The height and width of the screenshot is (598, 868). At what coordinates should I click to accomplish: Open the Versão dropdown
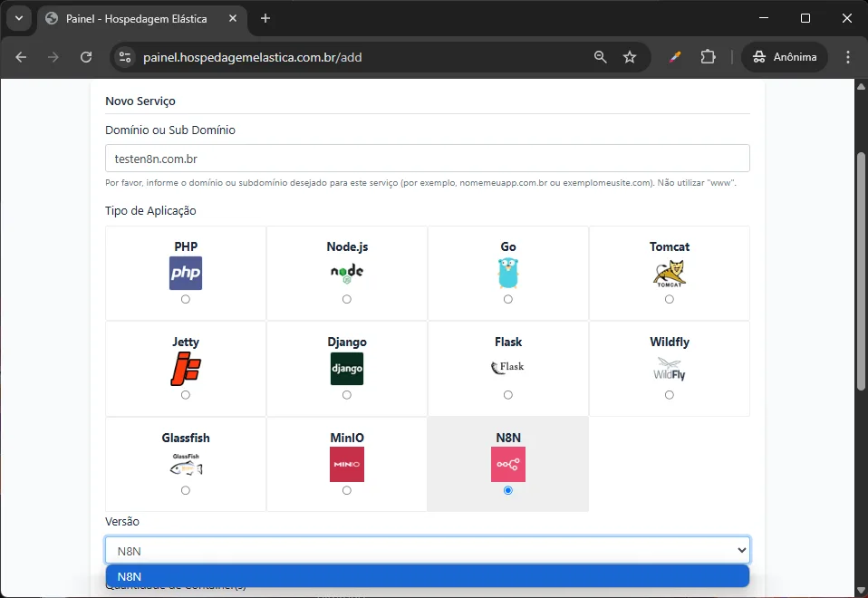428,550
